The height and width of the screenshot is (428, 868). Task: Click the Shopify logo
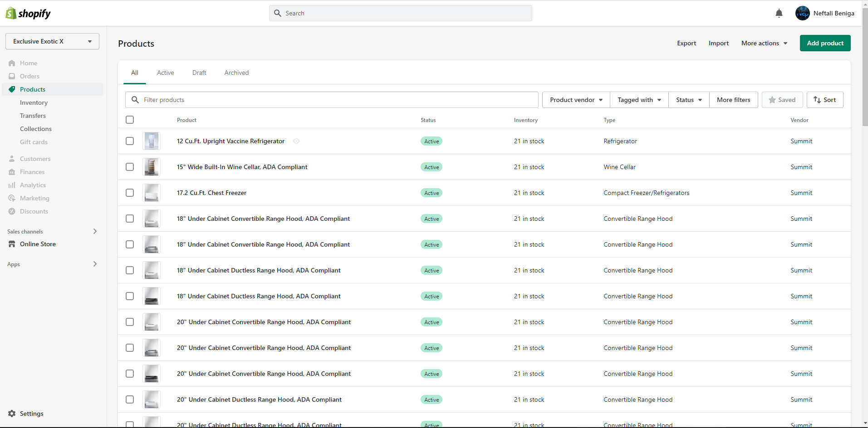tap(28, 13)
